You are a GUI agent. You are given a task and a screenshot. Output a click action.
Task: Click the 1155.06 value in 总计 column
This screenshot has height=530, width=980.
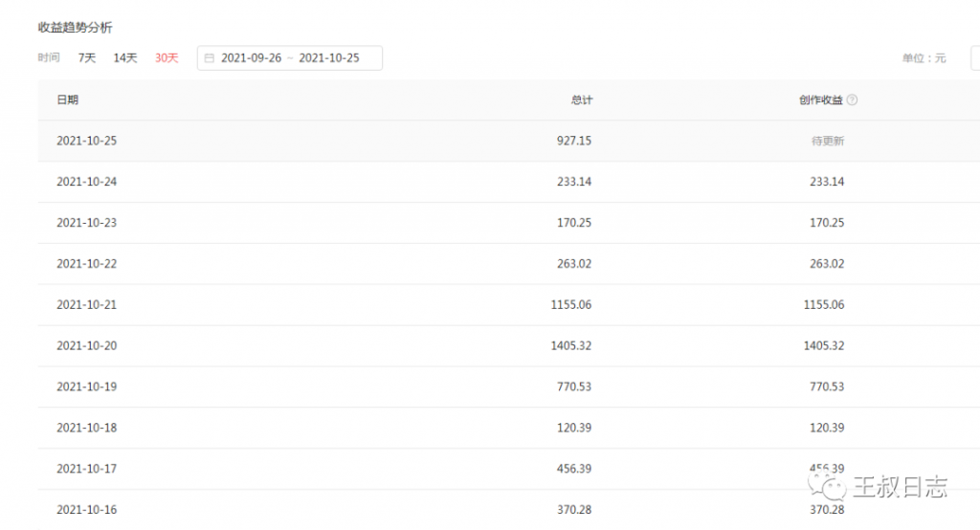[571, 305]
